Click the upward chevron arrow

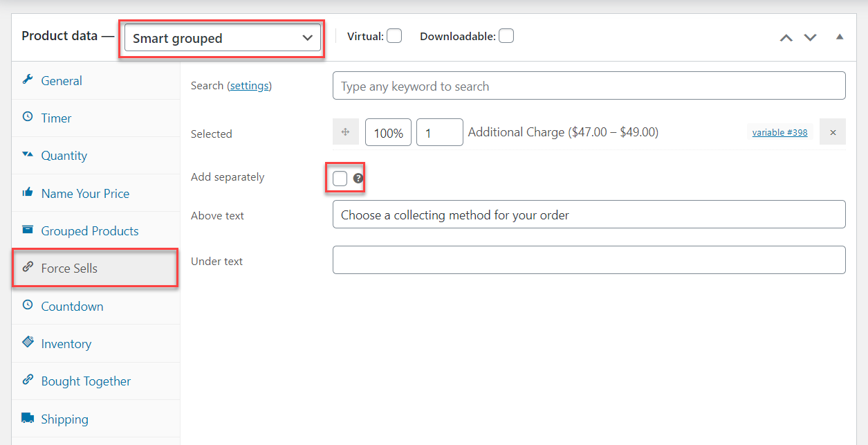(x=786, y=38)
